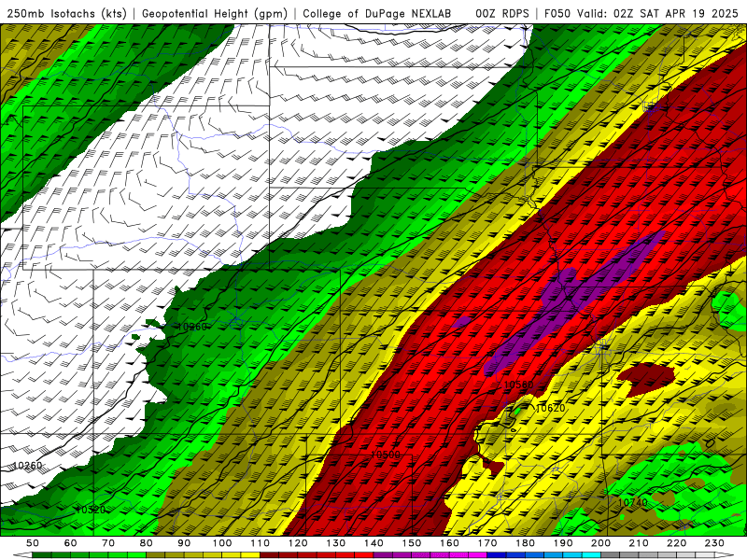Click the 100 value on the color scale
Viewport: 747px width, 560px height.
(222, 543)
